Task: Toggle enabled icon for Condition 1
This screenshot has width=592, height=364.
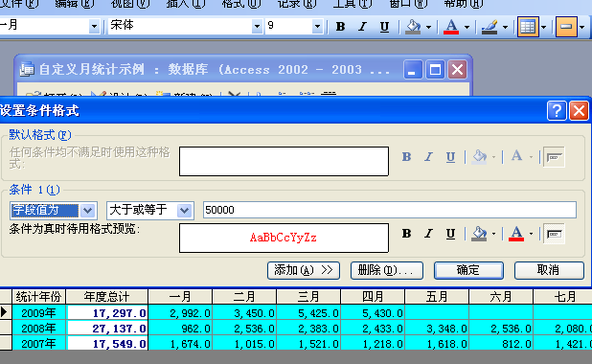Action: [554, 234]
